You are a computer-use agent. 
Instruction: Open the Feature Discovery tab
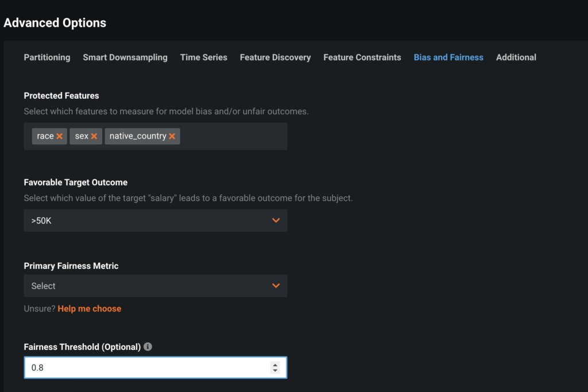pyautogui.click(x=275, y=57)
